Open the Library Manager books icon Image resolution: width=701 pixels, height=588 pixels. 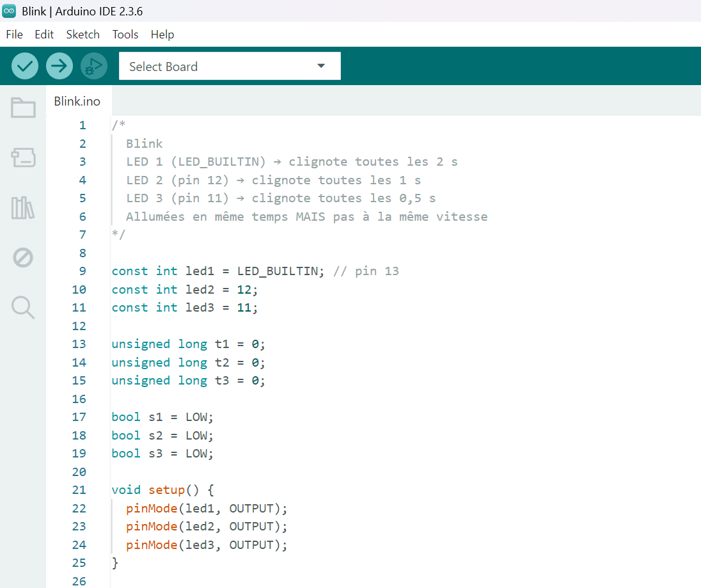pyautogui.click(x=23, y=208)
